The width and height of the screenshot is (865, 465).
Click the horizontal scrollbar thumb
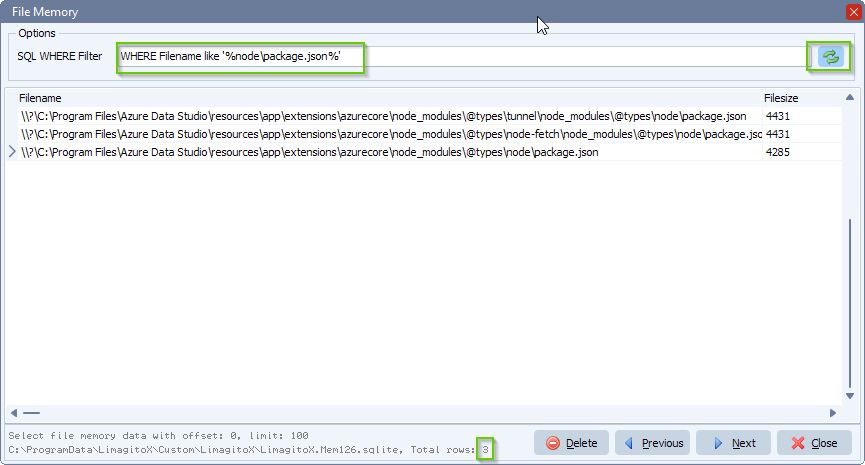coord(31,413)
